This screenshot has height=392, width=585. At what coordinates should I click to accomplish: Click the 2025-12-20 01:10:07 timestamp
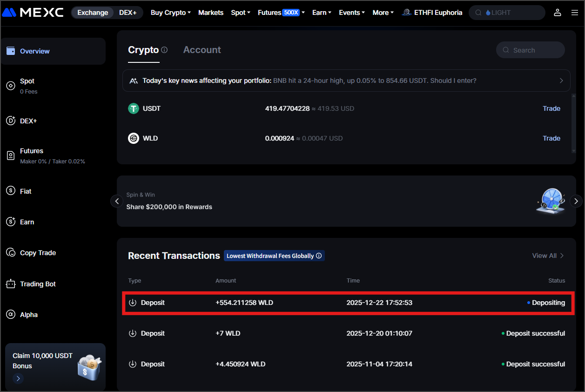(x=379, y=333)
